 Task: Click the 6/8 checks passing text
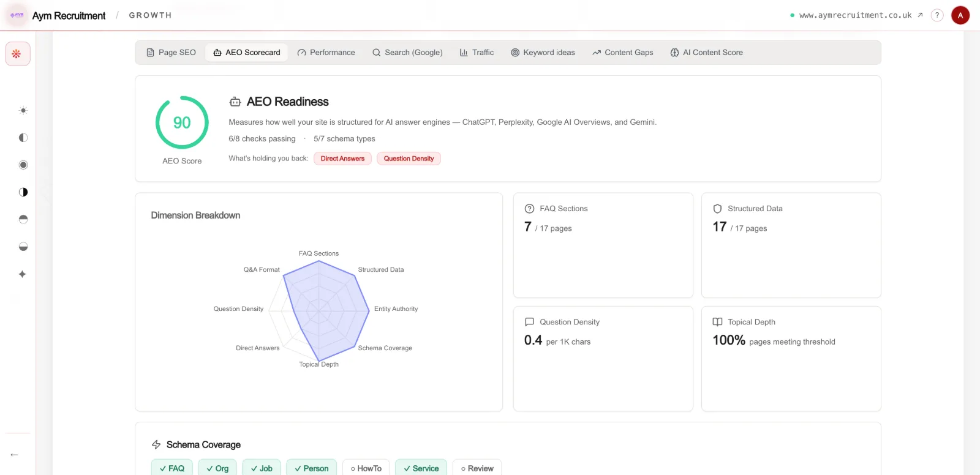pos(262,139)
